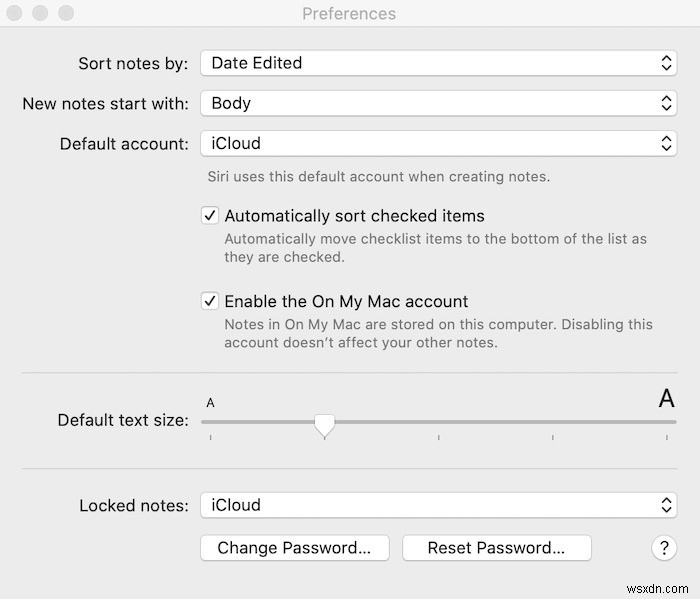Click Reset Password button

(496, 548)
